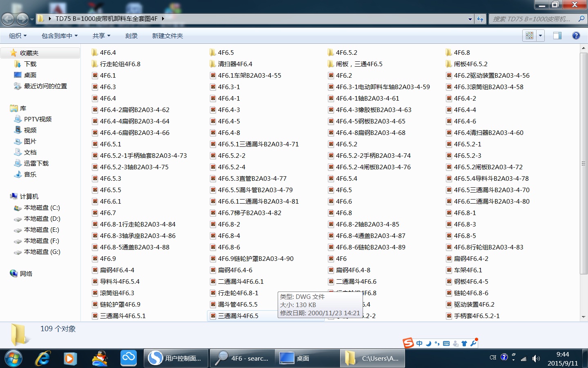Select DWG file icon of 4F6.1车架B2A03-4-55
Screen dimensions: 588x368
pos(213,75)
